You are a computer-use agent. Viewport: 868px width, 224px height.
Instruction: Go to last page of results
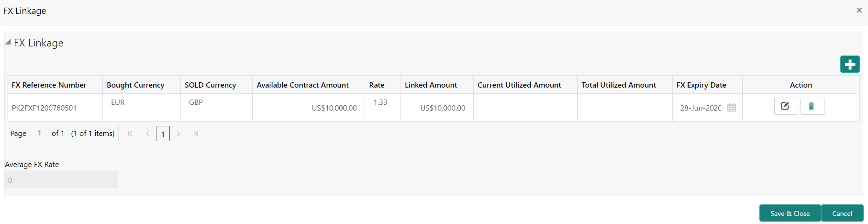pos(196,134)
